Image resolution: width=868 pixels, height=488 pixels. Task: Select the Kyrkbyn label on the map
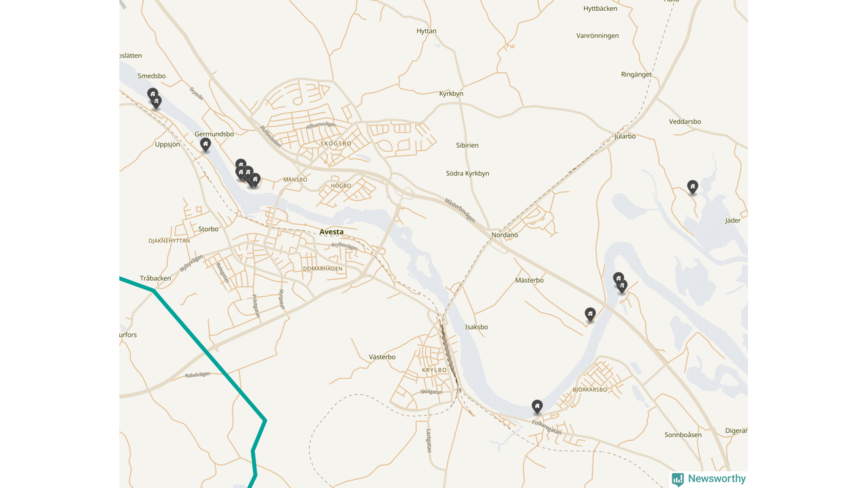coord(451,94)
